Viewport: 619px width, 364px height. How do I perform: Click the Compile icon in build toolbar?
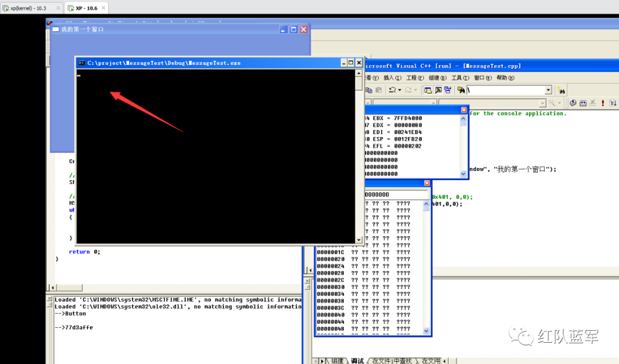click(x=573, y=103)
